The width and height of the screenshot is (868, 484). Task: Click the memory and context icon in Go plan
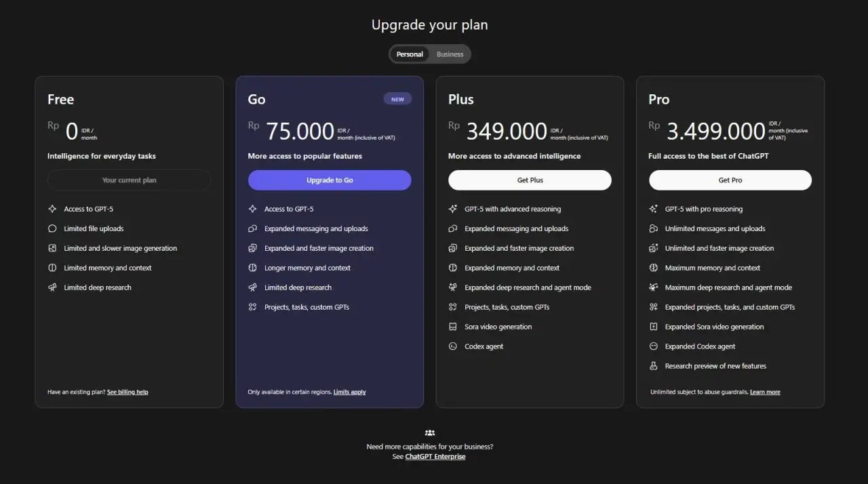coord(252,268)
